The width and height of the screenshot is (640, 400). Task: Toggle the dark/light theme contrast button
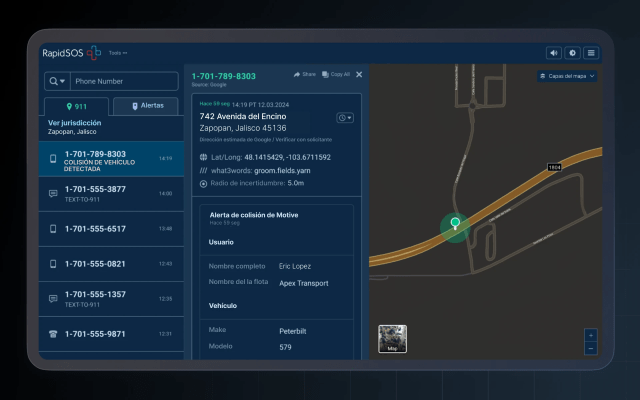[x=573, y=53]
